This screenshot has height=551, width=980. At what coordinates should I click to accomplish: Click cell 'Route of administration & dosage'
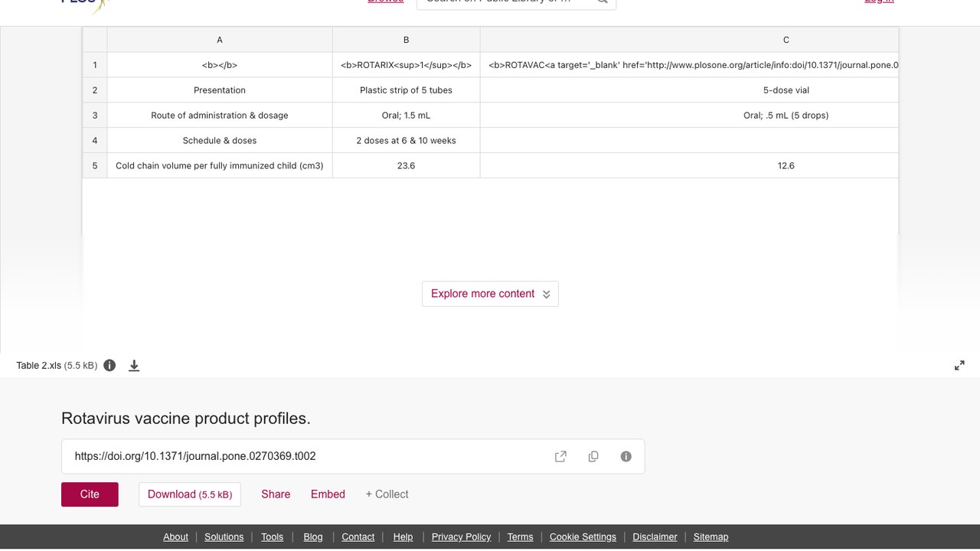pos(220,116)
